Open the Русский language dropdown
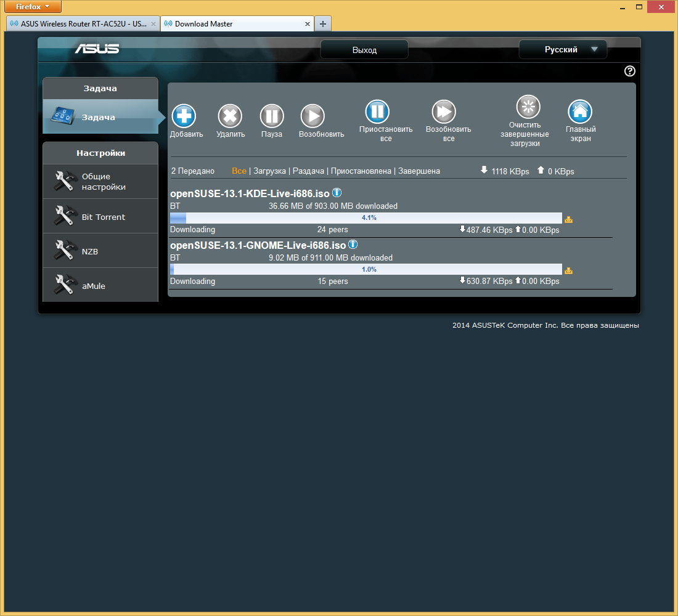Screen dimensions: 678x616 (563, 49)
